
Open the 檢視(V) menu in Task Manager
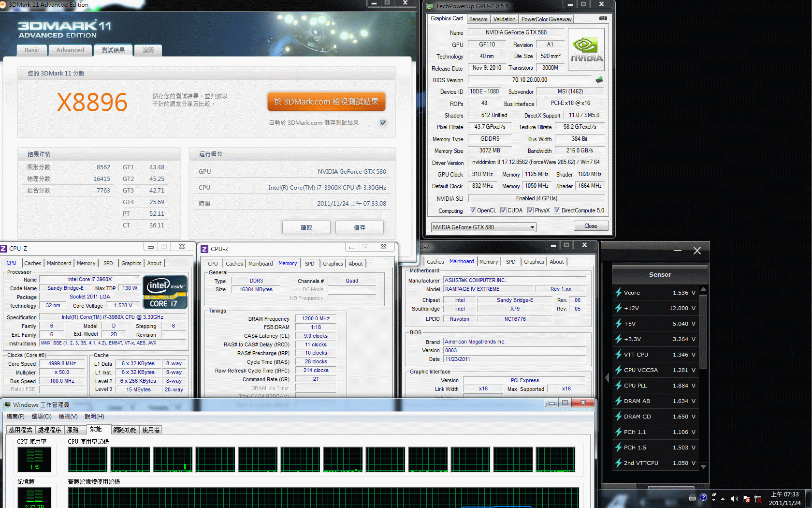point(68,417)
